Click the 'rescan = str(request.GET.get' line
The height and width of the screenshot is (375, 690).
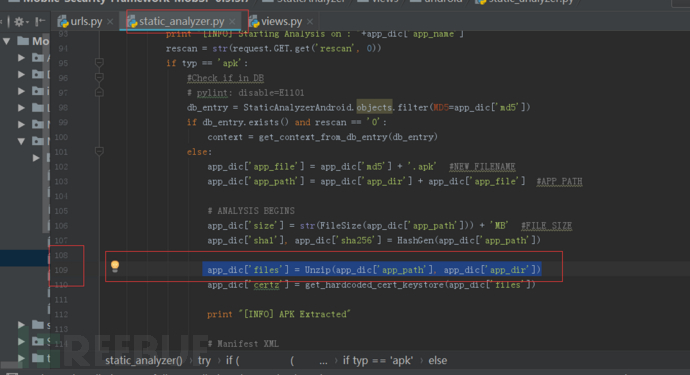pyautogui.click(x=273, y=48)
